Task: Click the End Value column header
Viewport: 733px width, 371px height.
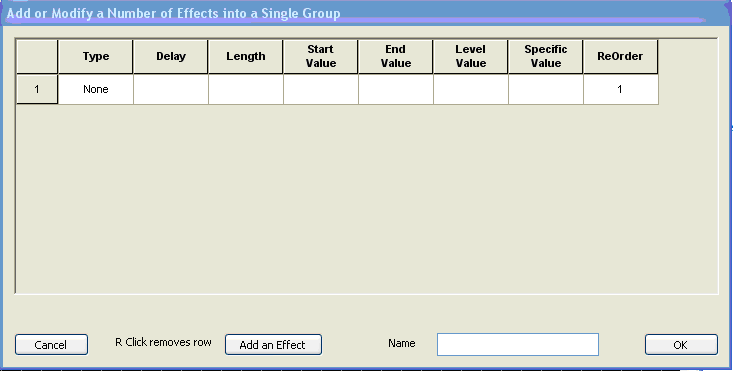Action: pos(395,57)
